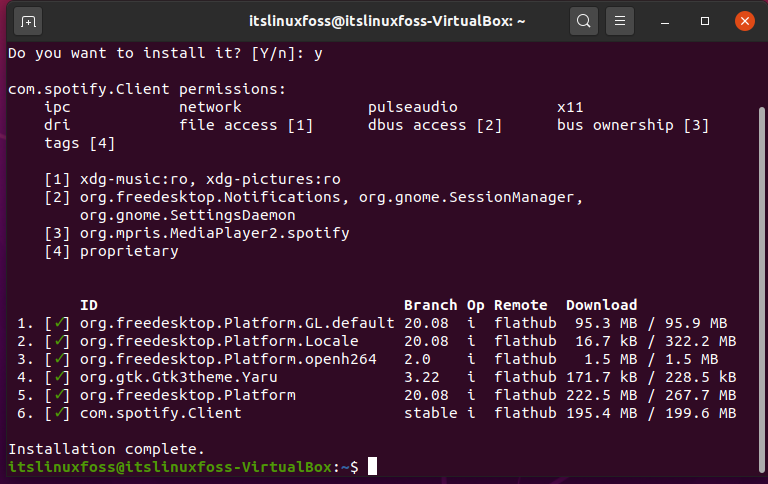Click 'bus ownership [3]' permission
768x484 pixels.
tap(633, 125)
